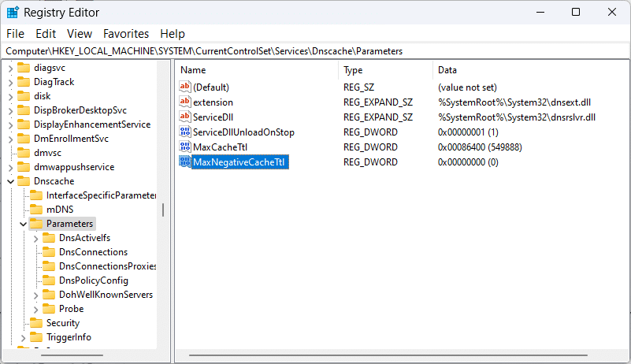Expand the DnsActiveIfs tree node

coord(35,239)
